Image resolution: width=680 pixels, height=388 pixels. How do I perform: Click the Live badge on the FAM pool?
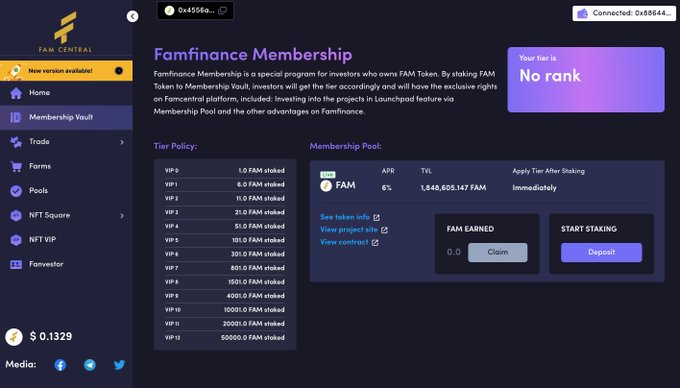[x=327, y=174]
